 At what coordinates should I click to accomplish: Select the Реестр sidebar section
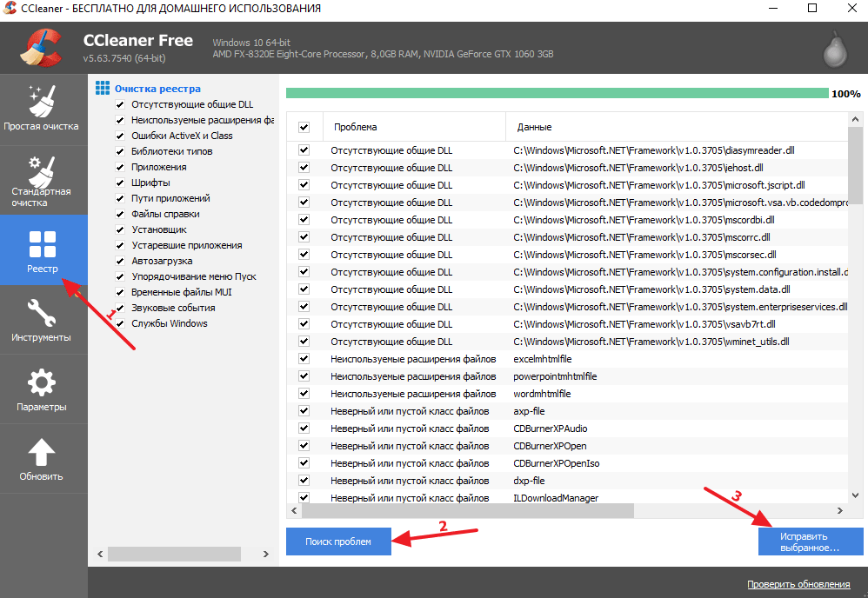[x=42, y=250]
